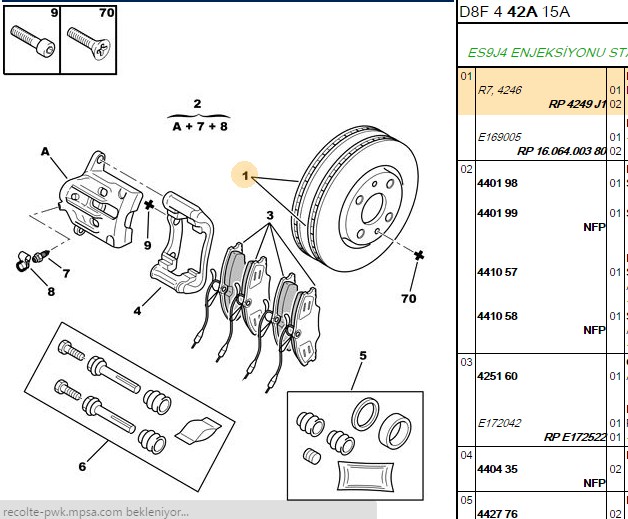The image size is (628, 519).
Task: Click the E169005 reference
Action: click(x=499, y=137)
